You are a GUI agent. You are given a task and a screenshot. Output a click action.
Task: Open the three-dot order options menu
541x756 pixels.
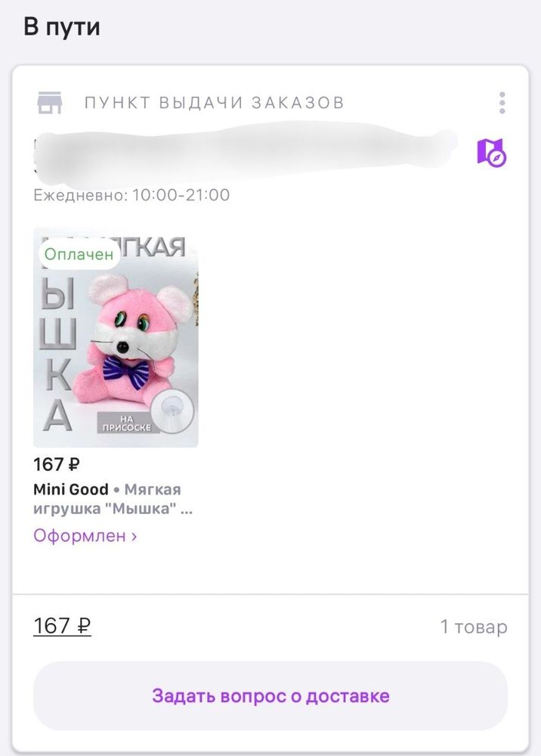click(x=502, y=103)
